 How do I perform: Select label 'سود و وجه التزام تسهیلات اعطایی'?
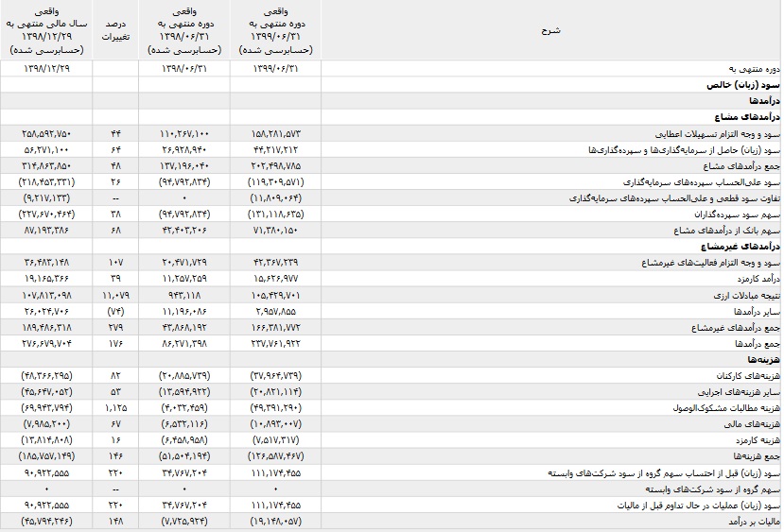point(718,133)
